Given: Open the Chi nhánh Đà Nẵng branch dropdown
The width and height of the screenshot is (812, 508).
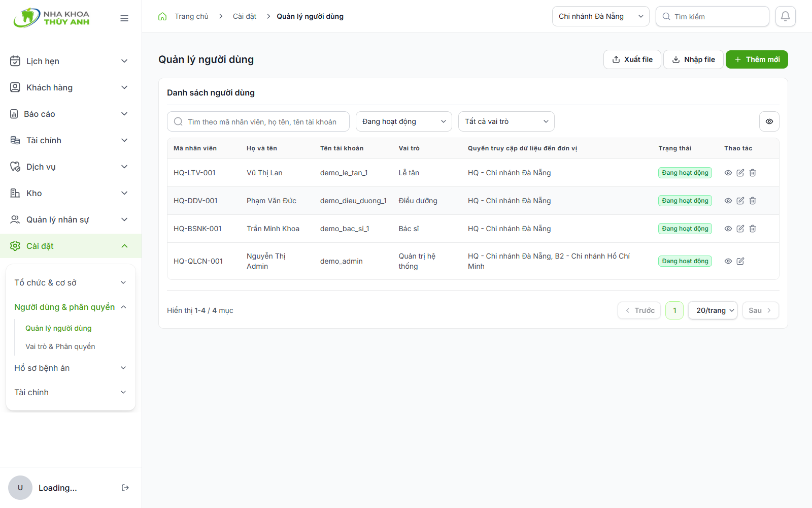Looking at the screenshot, I should 601,16.
